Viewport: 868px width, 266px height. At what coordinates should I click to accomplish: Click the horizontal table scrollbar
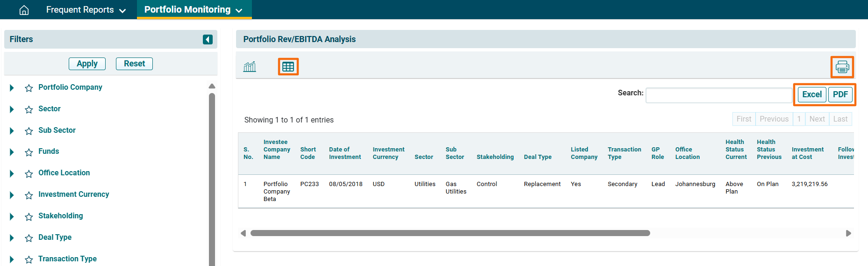coord(450,233)
